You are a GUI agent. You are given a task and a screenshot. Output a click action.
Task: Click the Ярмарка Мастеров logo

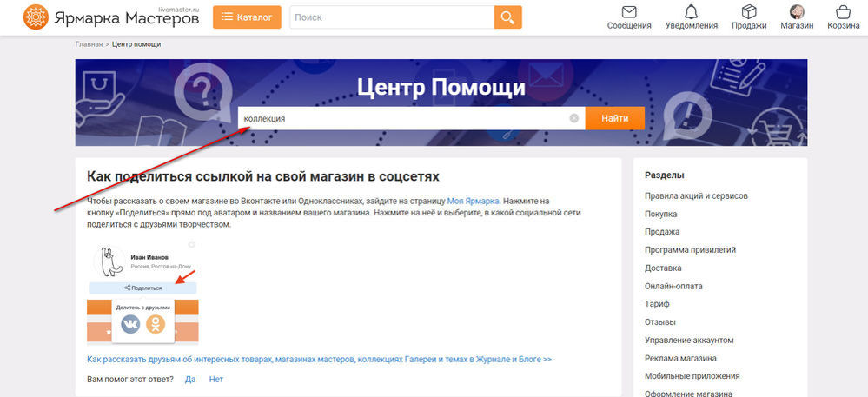[x=111, y=17]
